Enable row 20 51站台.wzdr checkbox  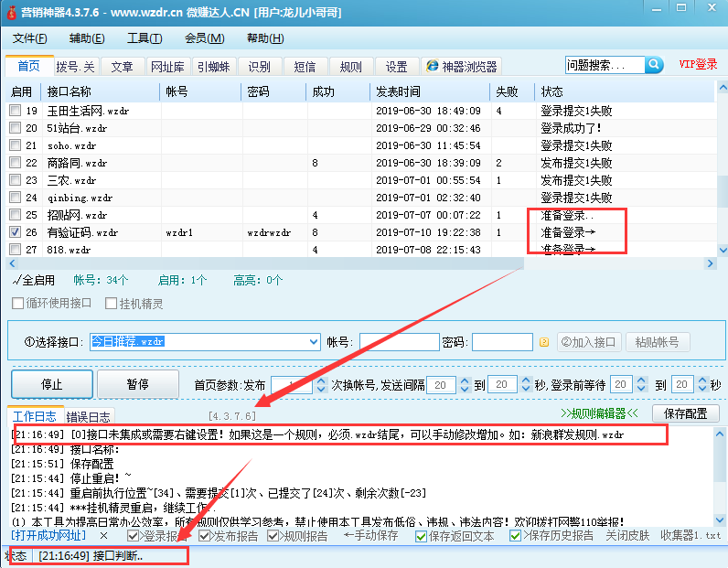(16, 127)
